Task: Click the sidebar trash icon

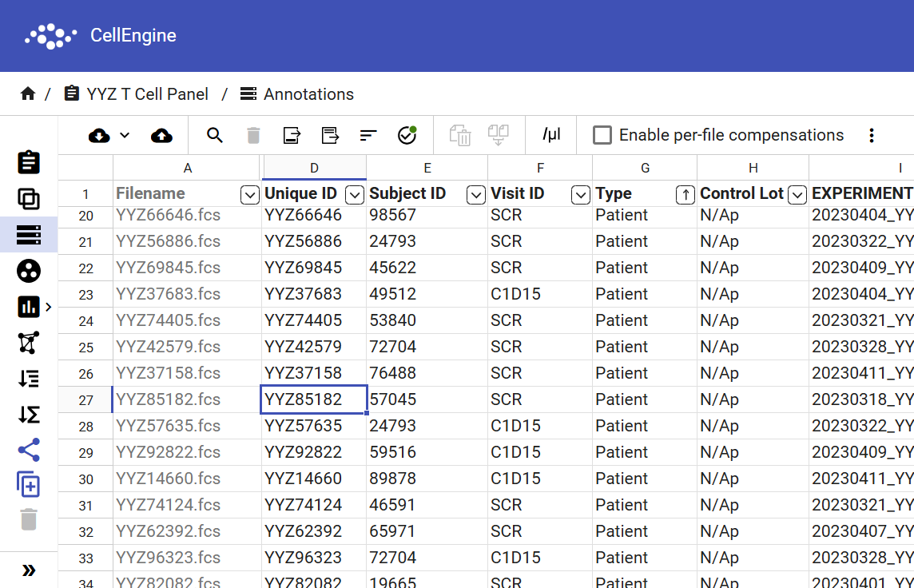Action: point(29,519)
